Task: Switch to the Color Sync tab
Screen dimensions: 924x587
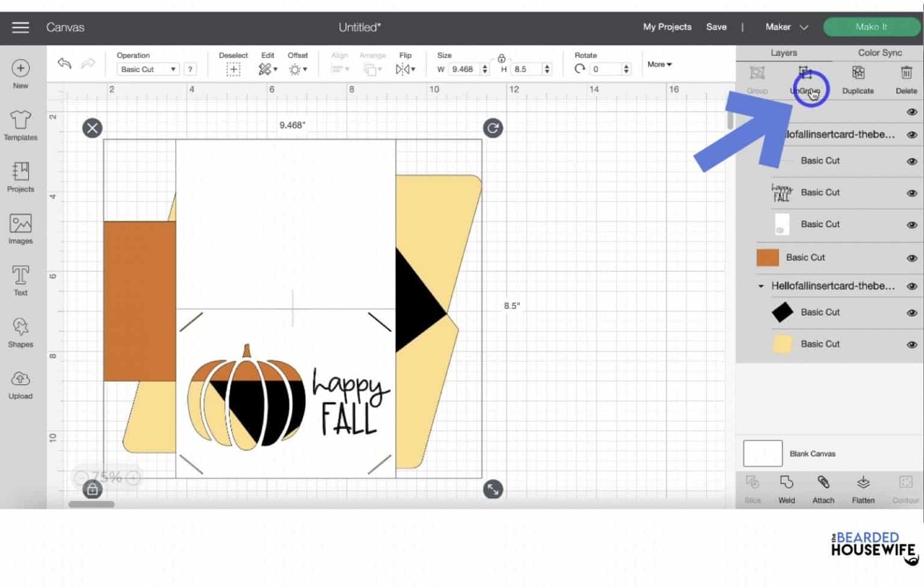Action: coord(879,53)
